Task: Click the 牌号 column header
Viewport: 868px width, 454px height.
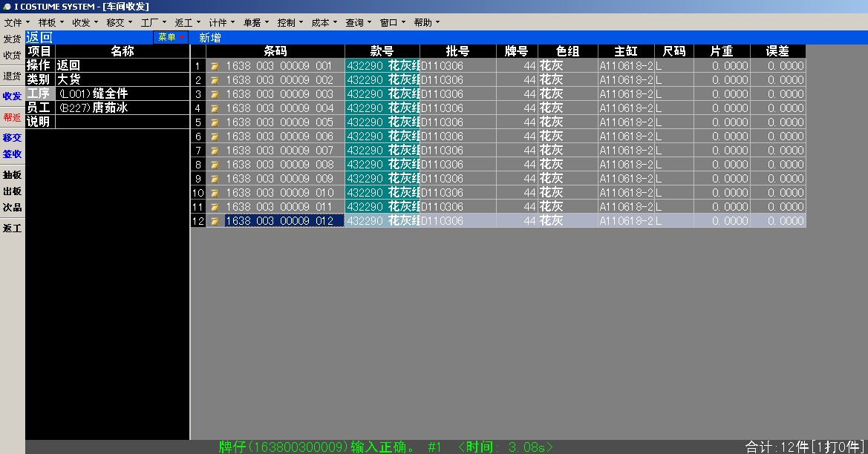Action: pyautogui.click(x=517, y=51)
